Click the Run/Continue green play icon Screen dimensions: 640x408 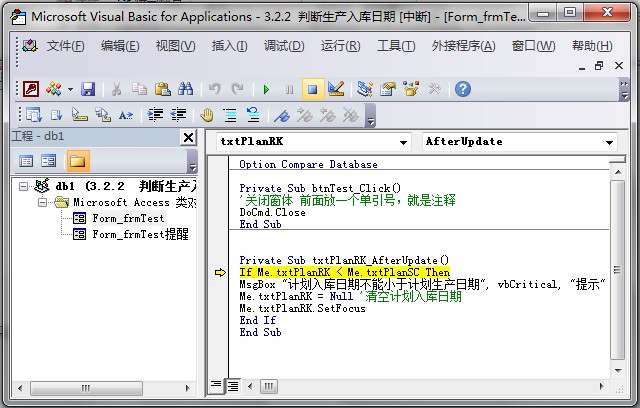point(266,89)
